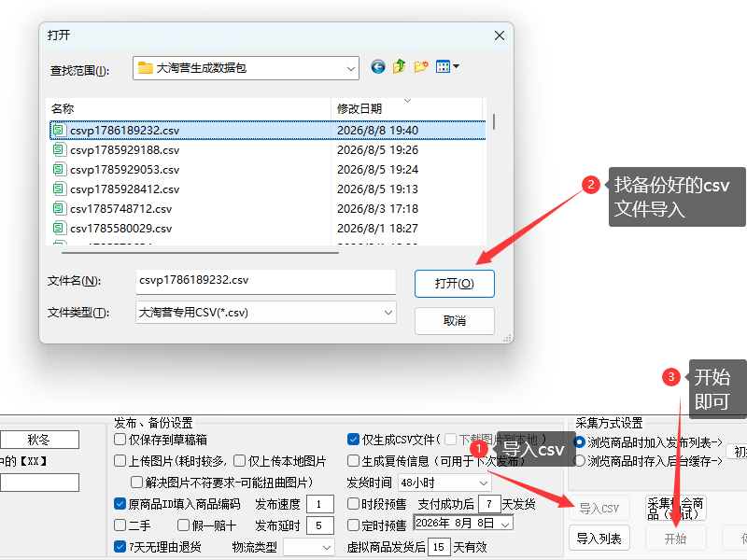Click the file icon beside csvp1785928412.csv
Screen dimensions: 747x560
(x=59, y=189)
